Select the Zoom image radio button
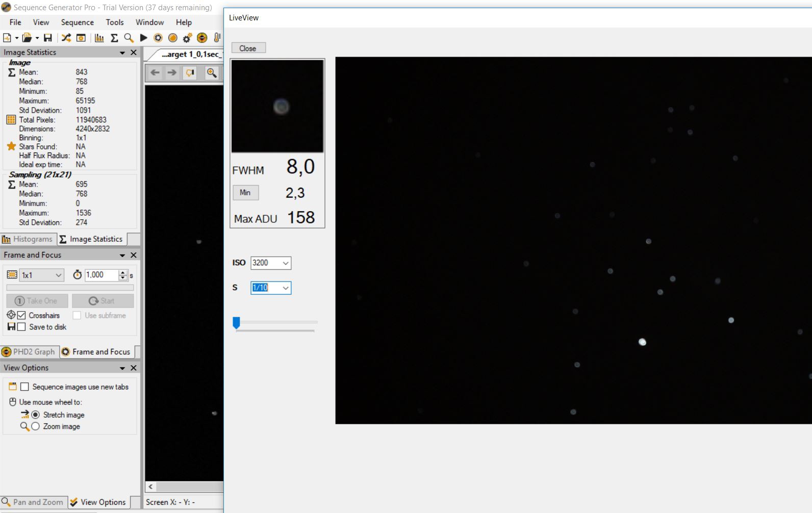The width and height of the screenshot is (812, 513). click(35, 426)
